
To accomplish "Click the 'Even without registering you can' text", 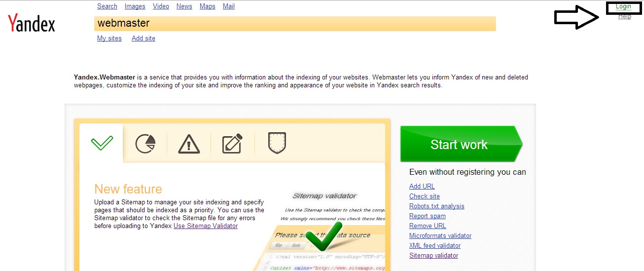I will 467,172.
